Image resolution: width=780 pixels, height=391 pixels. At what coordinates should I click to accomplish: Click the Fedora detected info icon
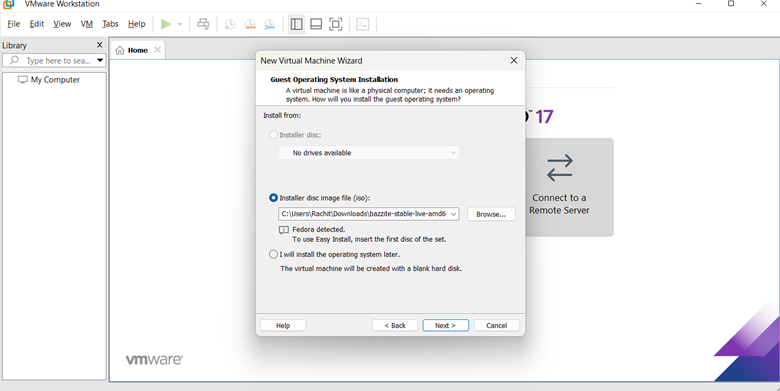(x=284, y=230)
